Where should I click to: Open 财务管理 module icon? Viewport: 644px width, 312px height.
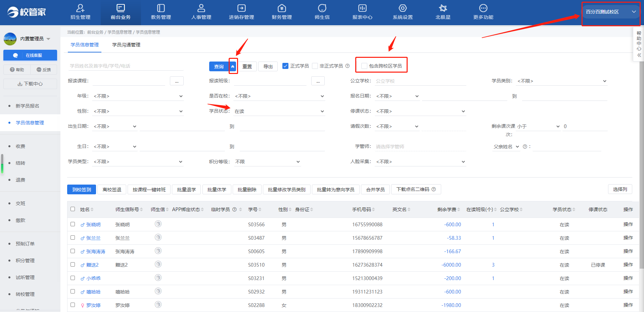point(282,8)
